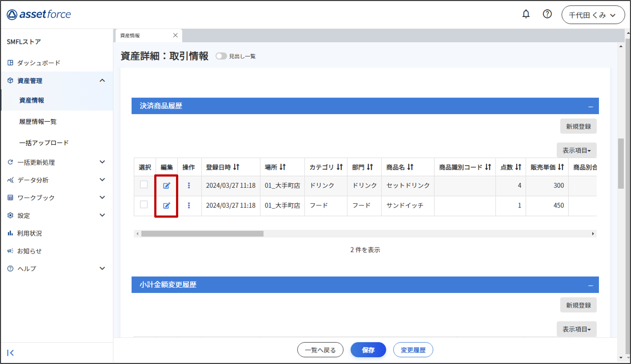This screenshot has width=631, height=364.
Task: Collapse the sidebar with bottom-left arrow icon
Action: 10,353
